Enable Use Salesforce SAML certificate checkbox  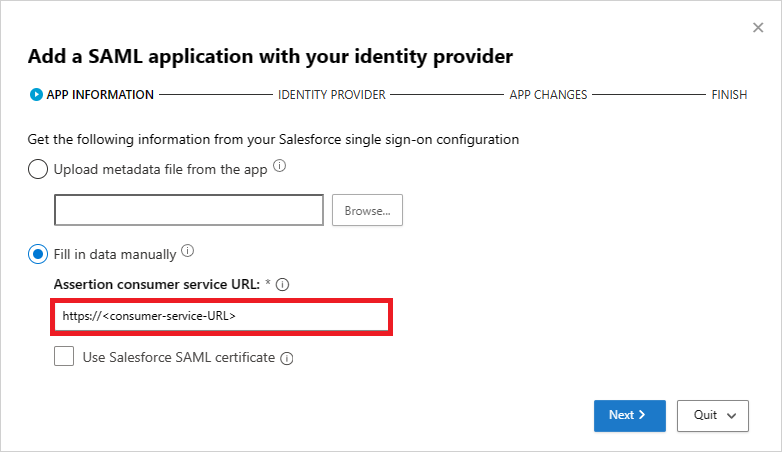point(64,357)
